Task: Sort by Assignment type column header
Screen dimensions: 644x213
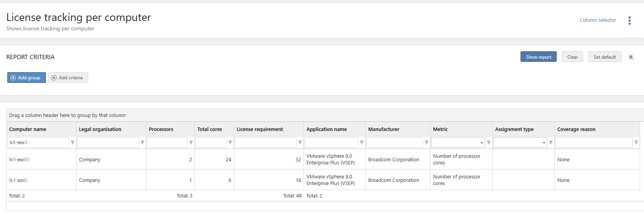Action: click(523, 129)
